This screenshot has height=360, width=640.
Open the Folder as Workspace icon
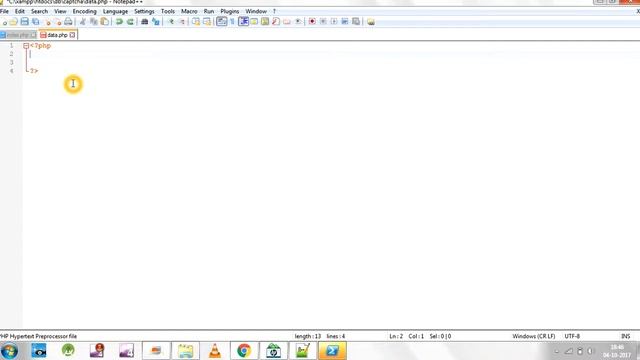coord(287,22)
